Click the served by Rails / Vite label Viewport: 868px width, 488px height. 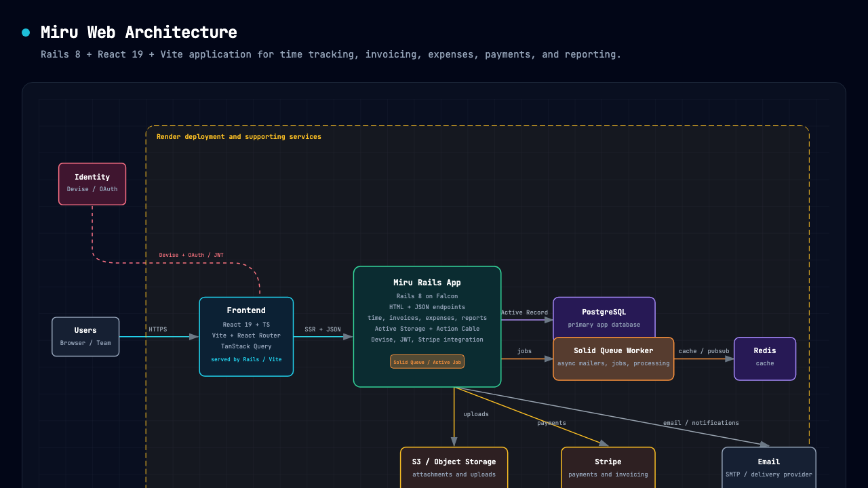point(246,359)
